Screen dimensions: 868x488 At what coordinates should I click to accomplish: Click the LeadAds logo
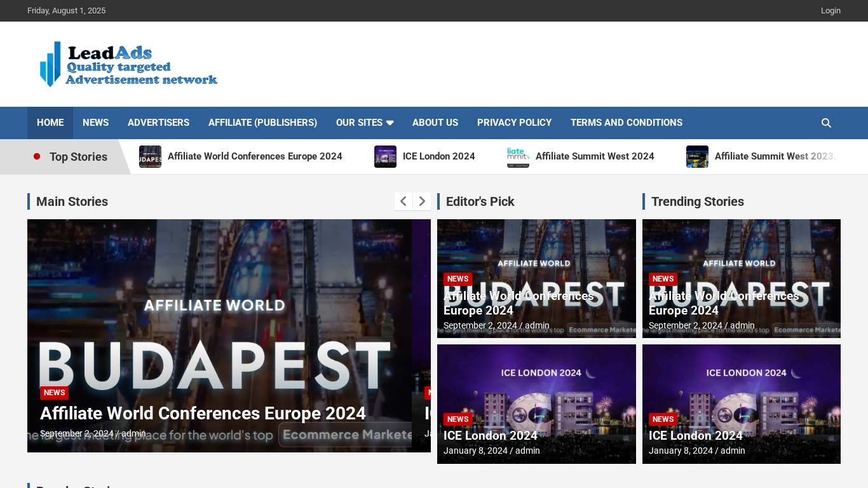pos(127,64)
